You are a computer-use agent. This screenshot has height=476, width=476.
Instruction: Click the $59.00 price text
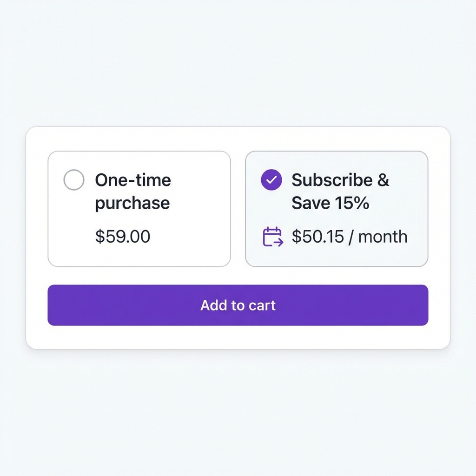tap(123, 237)
